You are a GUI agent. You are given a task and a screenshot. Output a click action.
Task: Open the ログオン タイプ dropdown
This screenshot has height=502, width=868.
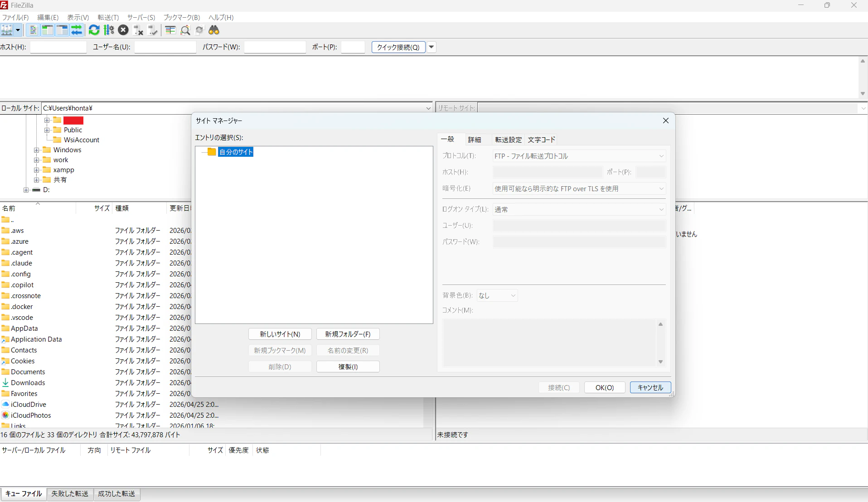tap(579, 209)
